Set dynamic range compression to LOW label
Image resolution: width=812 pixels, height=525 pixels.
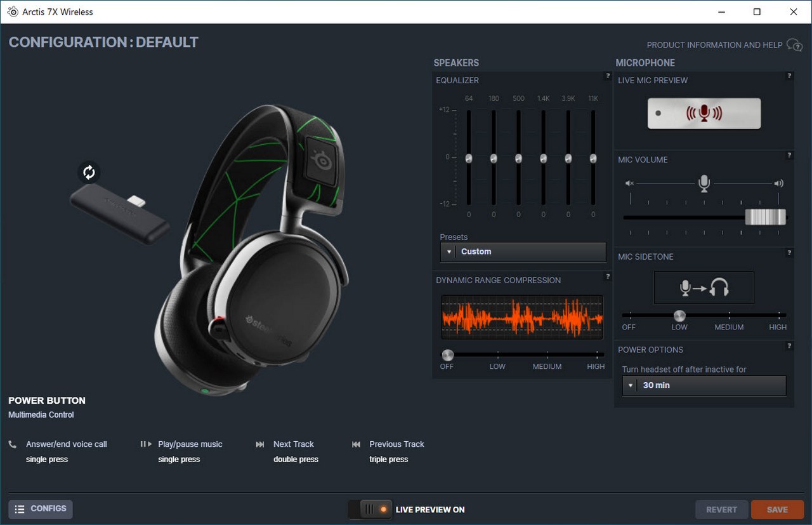497,367
